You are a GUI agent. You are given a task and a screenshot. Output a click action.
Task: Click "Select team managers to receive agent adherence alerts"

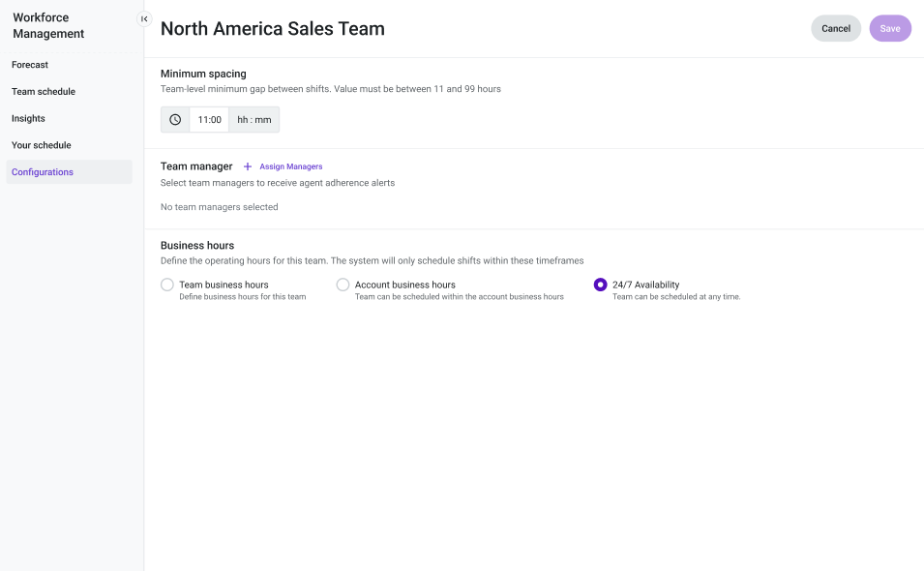[x=278, y=183]
